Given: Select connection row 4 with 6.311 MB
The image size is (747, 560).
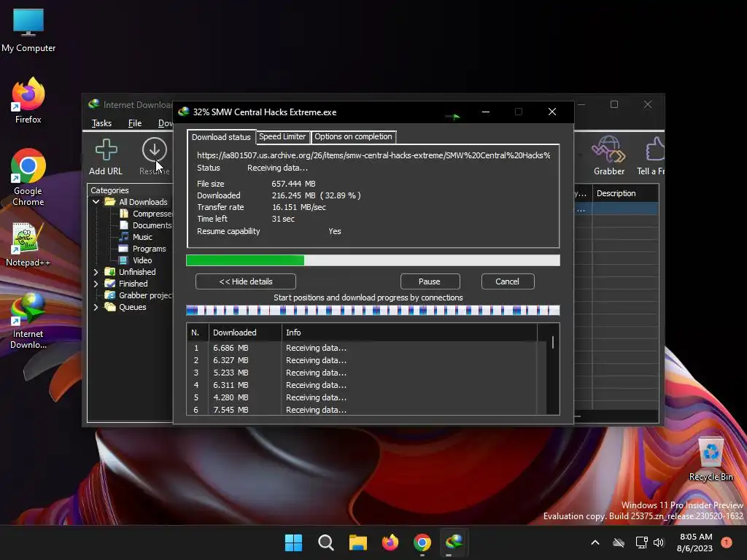Looking at the screenshot, I should (x=367, y=385).
